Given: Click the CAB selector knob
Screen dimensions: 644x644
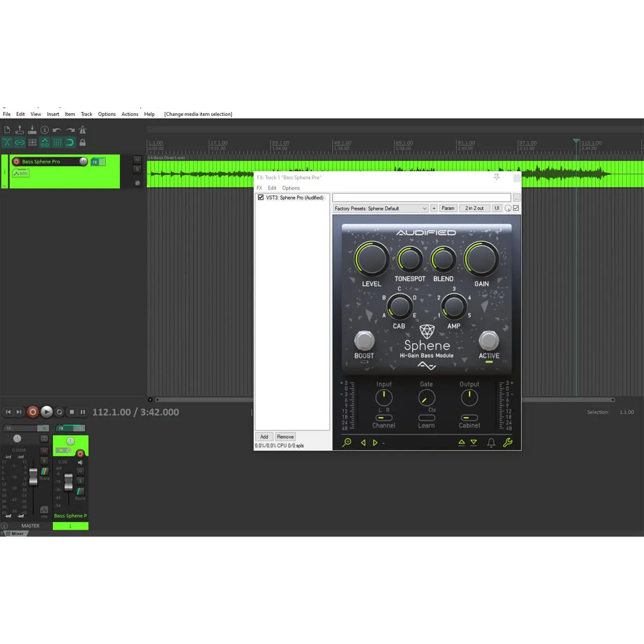Looking at the screenshot, I should (x=399, y=307).
